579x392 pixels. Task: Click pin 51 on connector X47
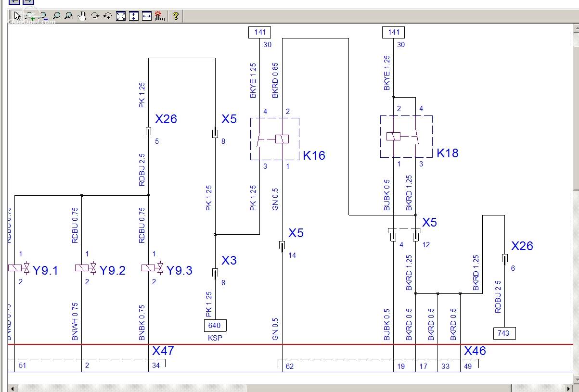pyautogui.click(x=22, y=366)
